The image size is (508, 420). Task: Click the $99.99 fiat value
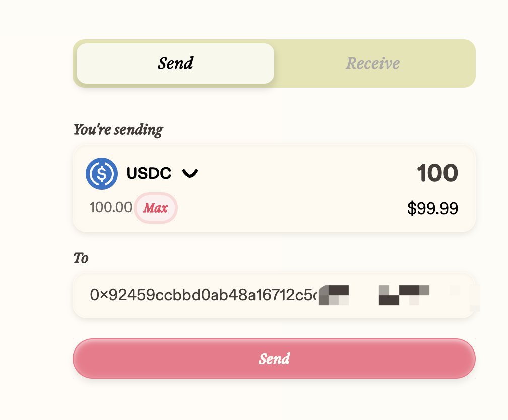[x=432, y=208]
